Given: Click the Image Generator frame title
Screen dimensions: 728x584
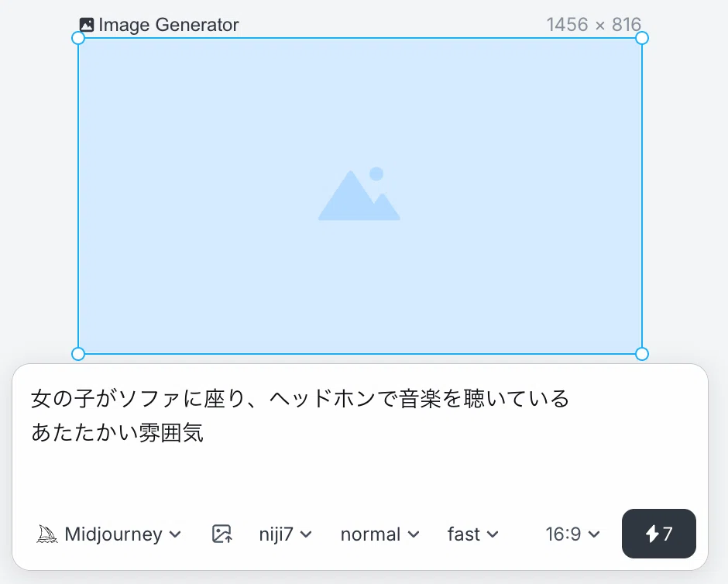Looking at the screenshot, I should point(169,25).
